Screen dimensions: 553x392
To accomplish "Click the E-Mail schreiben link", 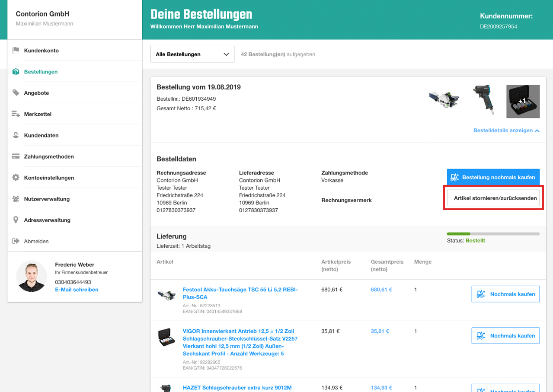I will coord(77,290).
